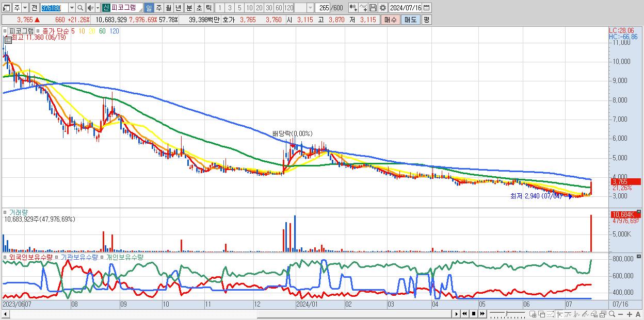Click the play button in bottom bar
The image size is (644, 320).
click(457, 314)
